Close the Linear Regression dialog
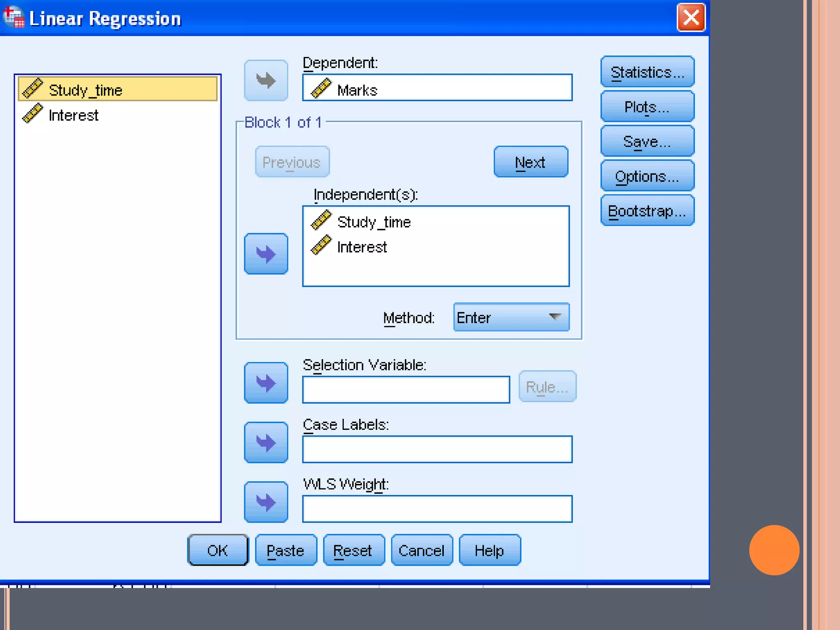Screen dimensions: 840x630 point(691,18)
